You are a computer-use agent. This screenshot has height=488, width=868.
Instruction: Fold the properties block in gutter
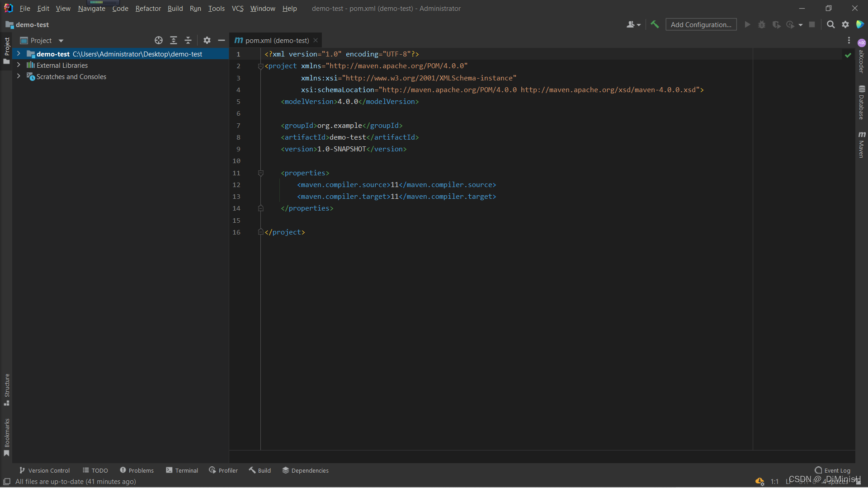click(261, 173)
